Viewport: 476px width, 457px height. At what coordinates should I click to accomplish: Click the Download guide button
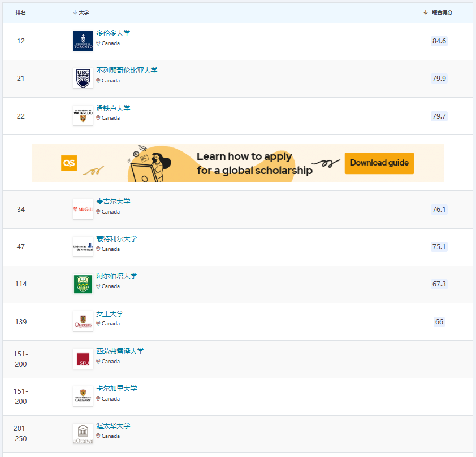pos(379,163)
